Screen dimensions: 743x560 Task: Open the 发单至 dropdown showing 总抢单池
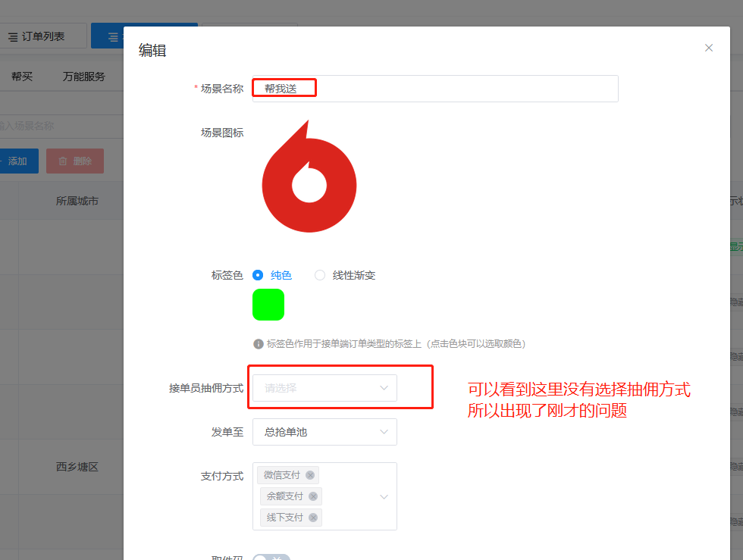[x=324, y=432]
